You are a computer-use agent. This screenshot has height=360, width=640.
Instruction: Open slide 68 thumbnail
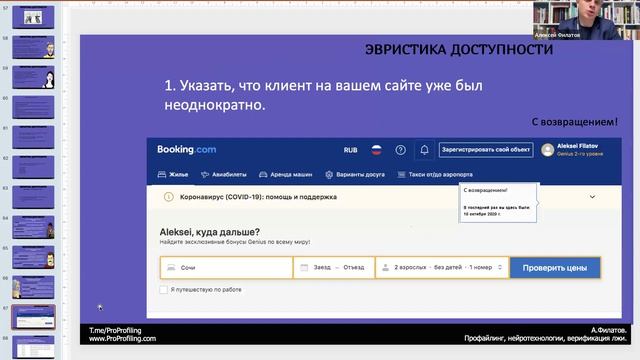coord(33,347)
